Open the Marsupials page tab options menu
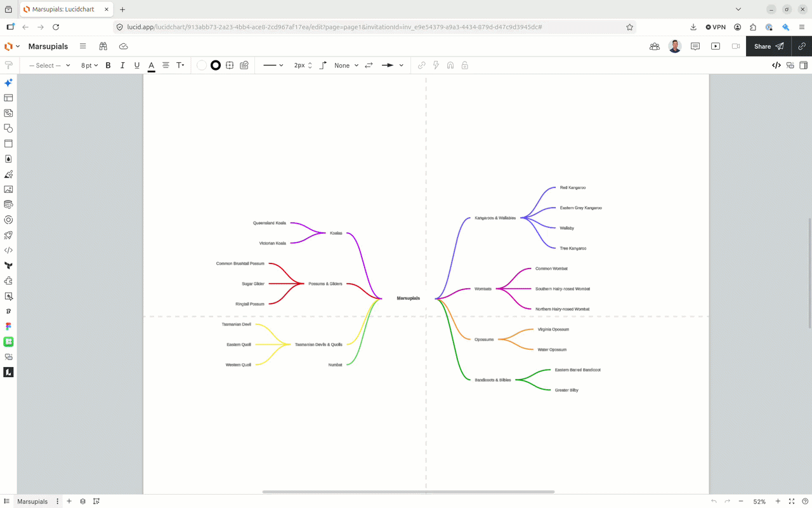This screenshot has height=508, width=812. click(58, 502)
